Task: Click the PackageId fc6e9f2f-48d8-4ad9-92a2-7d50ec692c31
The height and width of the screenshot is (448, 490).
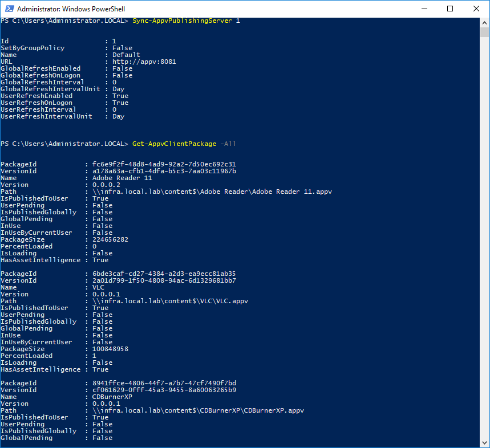Action: pos(164,164)
